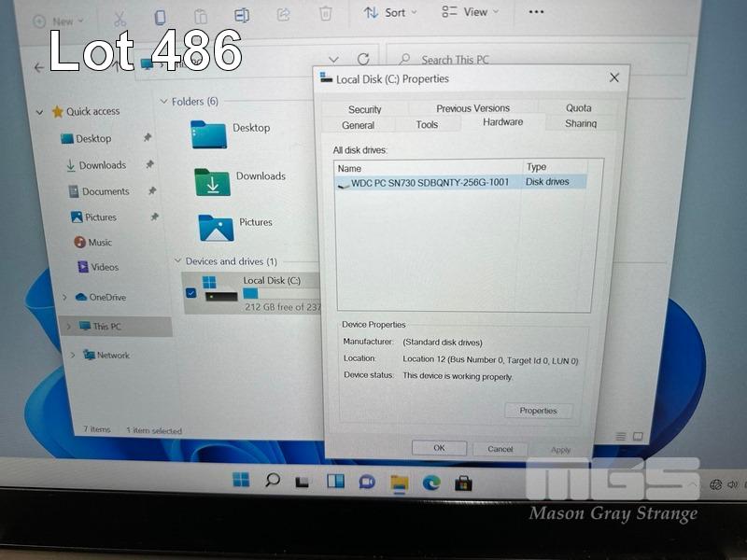
Task: Expand the OneDrive tree node
Action: 63,298
